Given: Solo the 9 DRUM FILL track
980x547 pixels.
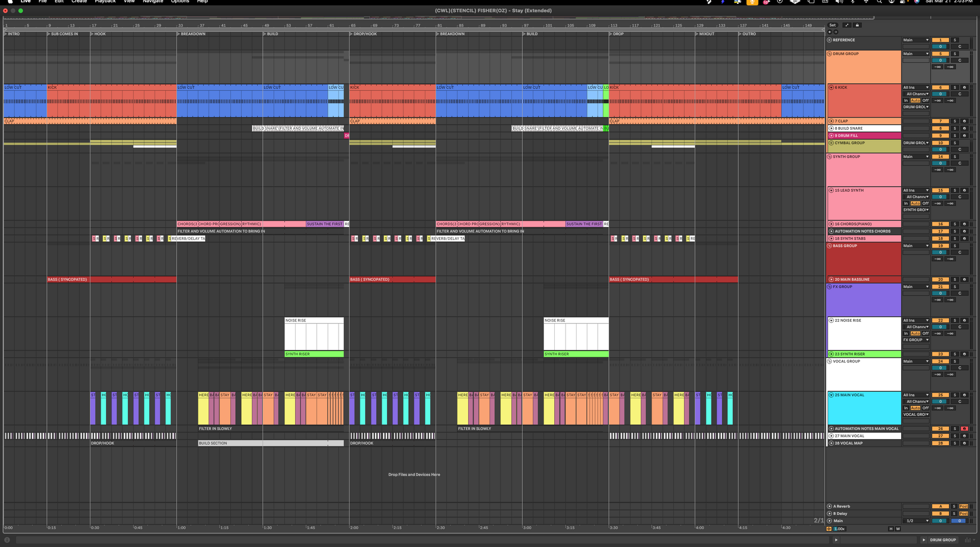Looking at the screenshot, I should tap(954, 136).
